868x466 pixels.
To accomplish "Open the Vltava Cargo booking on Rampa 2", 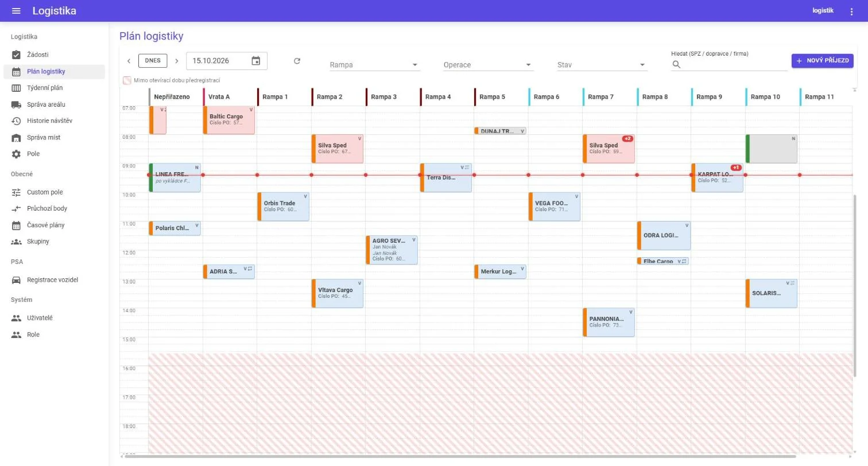I will coord(338,293).
